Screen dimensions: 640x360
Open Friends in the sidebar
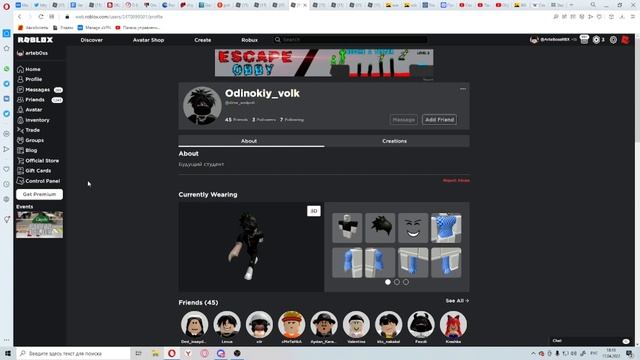pos(40,100)
